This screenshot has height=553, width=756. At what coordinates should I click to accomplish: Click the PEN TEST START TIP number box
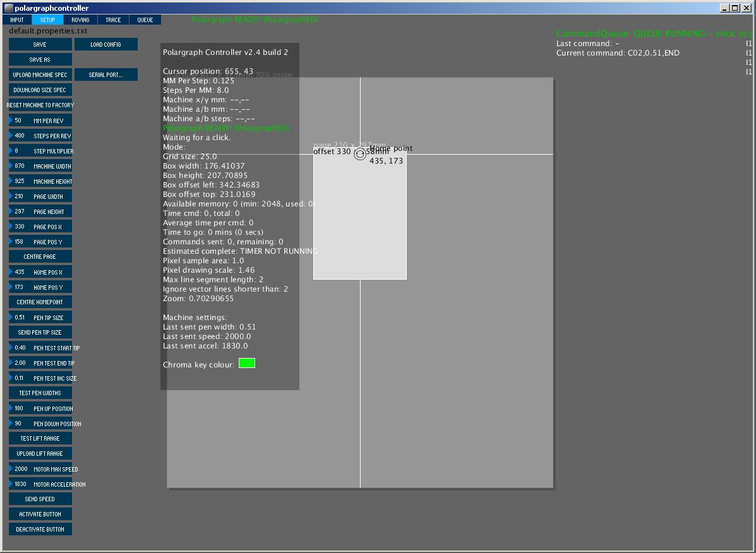pos(40,348)
